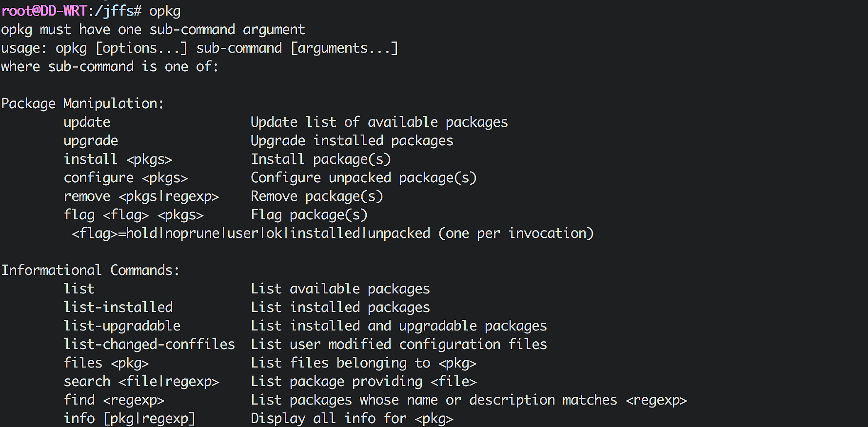Click the 'Package Manipulation:' heading
Screen dimensions: 868x427
tap(82, 104)
